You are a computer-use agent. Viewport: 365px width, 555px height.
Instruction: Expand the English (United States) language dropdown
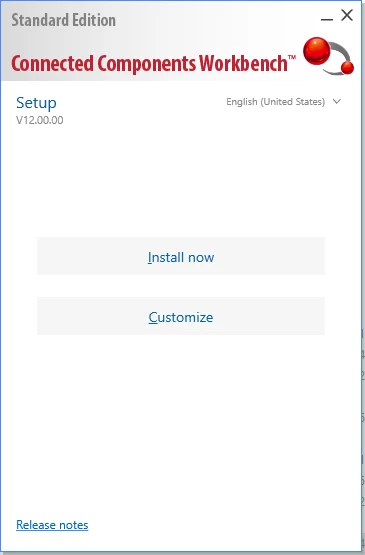click(284, 102)
